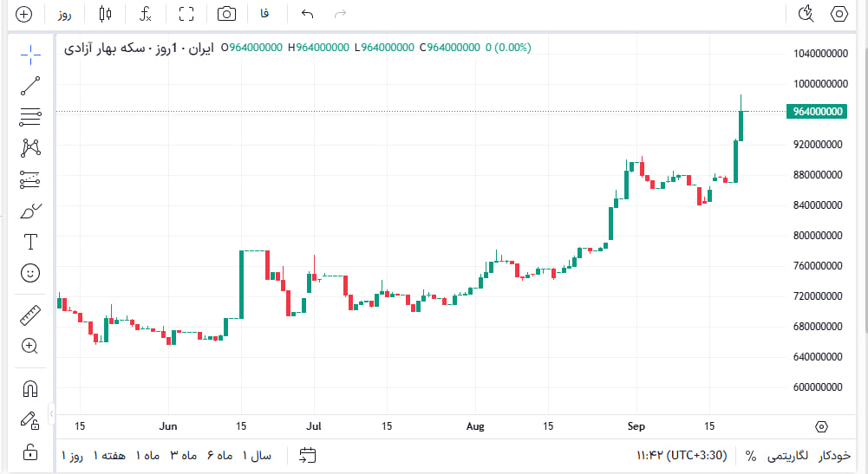Toggle the percent scale button

[x=750, y=455]
